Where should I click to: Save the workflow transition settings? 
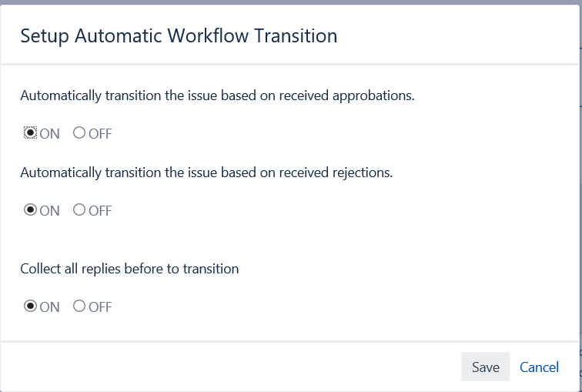click(485, 367)
